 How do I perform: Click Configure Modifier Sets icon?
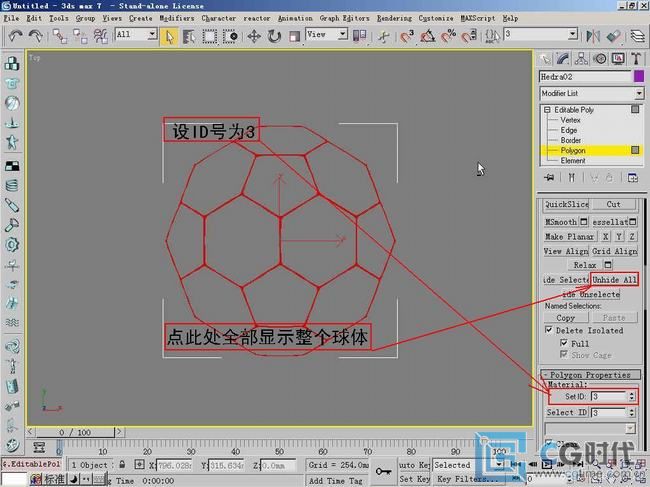pos(633,178)
